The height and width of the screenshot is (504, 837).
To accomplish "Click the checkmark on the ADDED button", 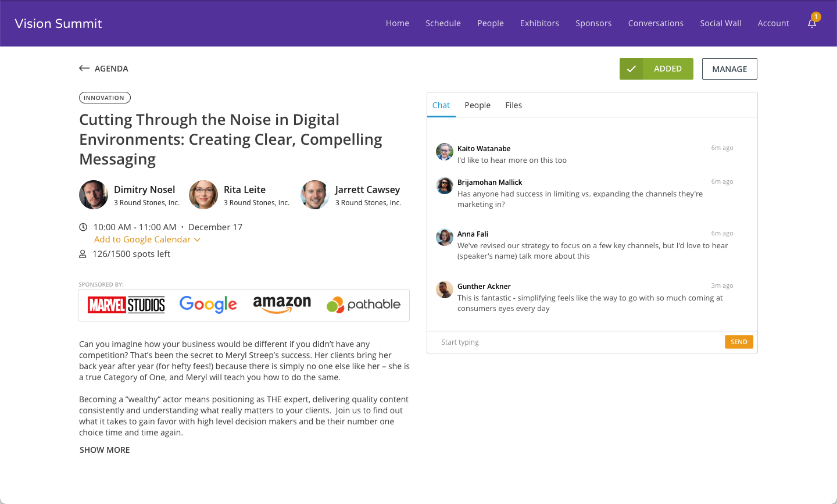I will point(631,69).
